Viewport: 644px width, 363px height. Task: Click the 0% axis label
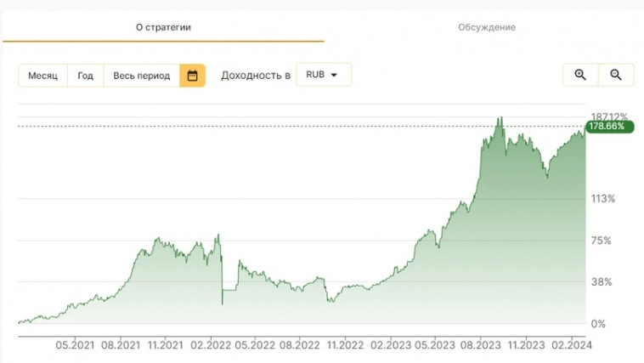pos(598,324)
